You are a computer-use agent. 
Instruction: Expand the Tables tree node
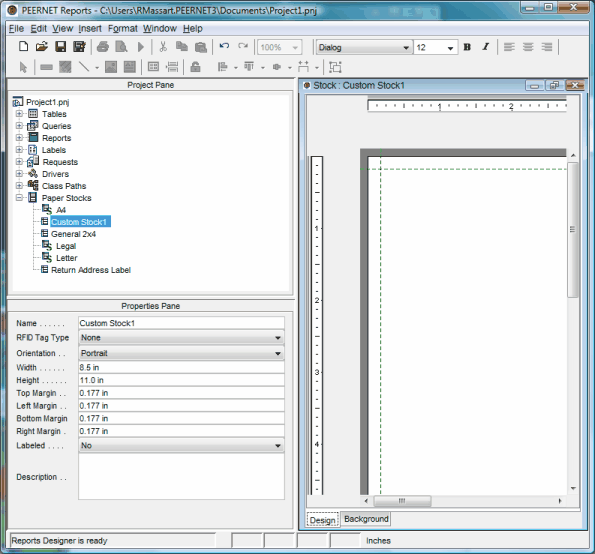pos(19,113)
